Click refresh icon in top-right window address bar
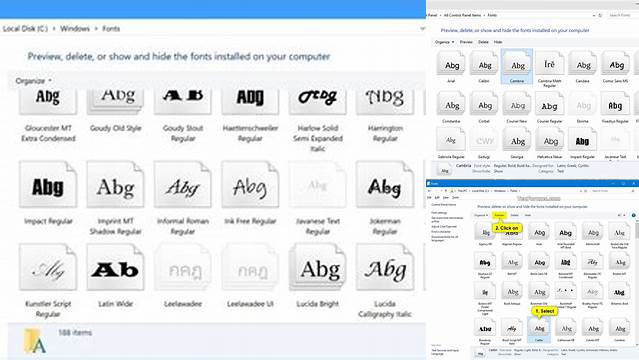The height and width of the screenshot is (360, 639). point(600,15)
